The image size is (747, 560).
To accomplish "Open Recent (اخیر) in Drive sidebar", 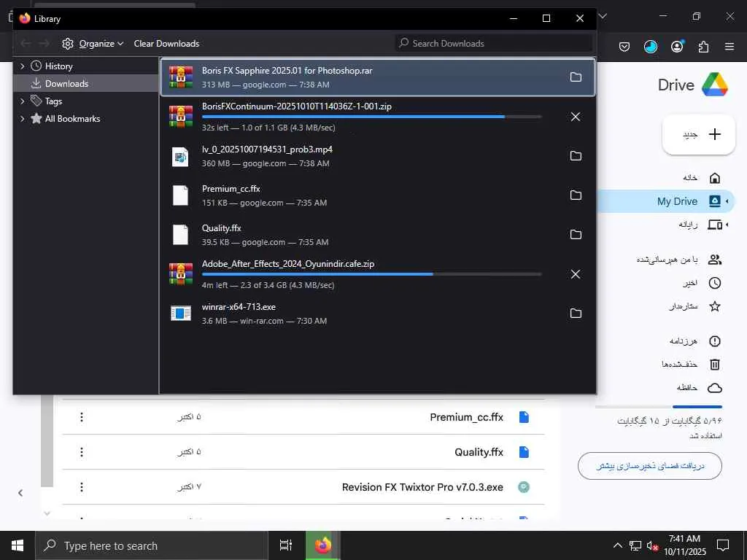I will (x=702, y=283).
